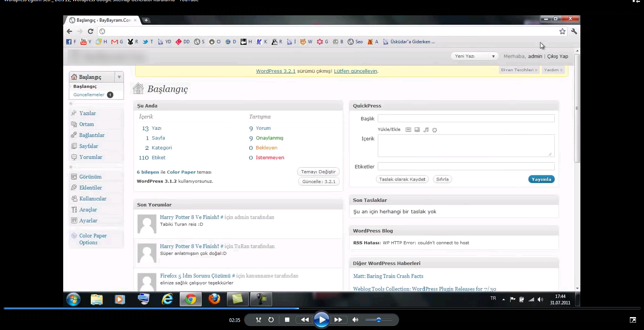Open the Üsküdar'a Giderken bookmark folder

tap(409, 42)
